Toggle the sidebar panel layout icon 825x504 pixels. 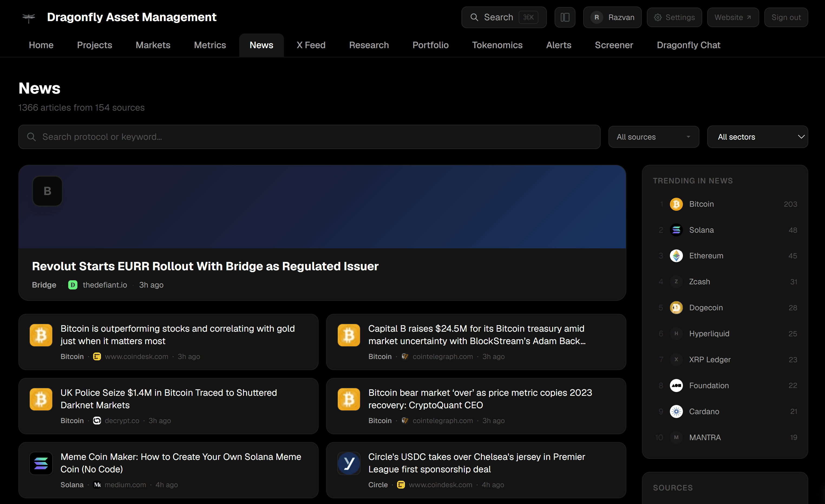[x=565, y=17]
